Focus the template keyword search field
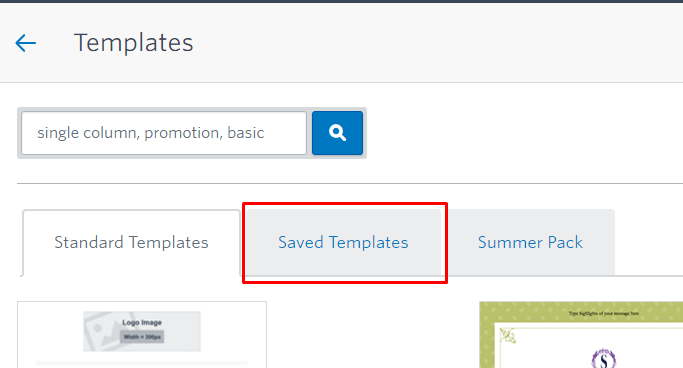The height and width of the screenshot is (368, 683). point(164,133)
